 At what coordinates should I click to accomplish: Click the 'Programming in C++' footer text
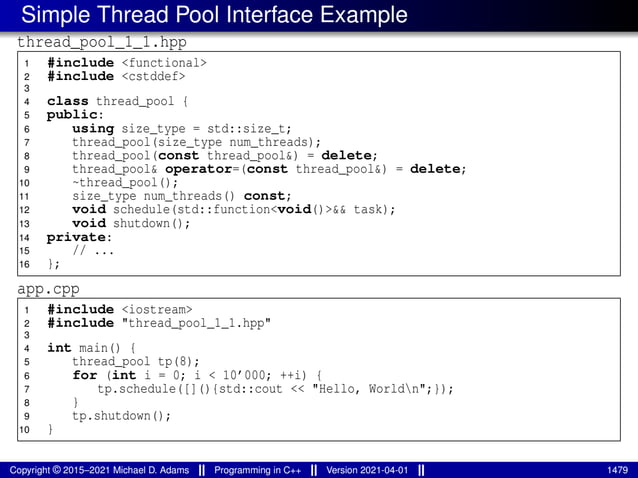(258, 470)
